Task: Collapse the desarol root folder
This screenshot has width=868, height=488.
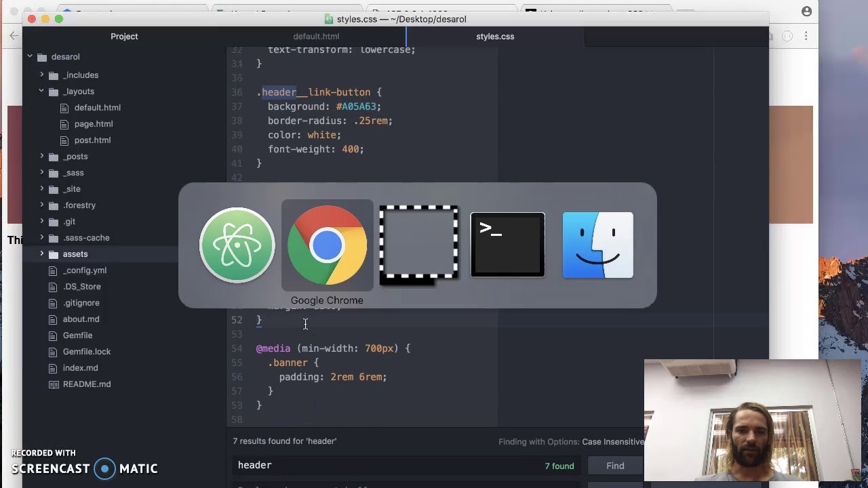Action: pyautogui.click(x=30, y=57)
